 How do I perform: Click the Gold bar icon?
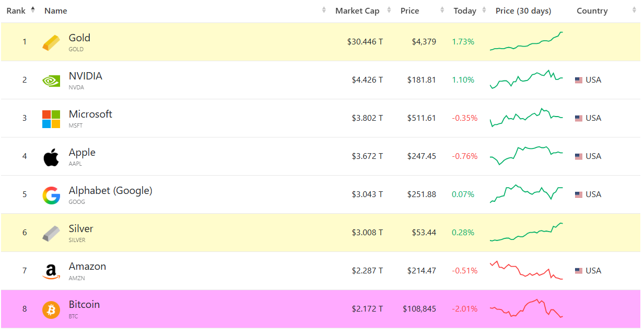point(51,42)
